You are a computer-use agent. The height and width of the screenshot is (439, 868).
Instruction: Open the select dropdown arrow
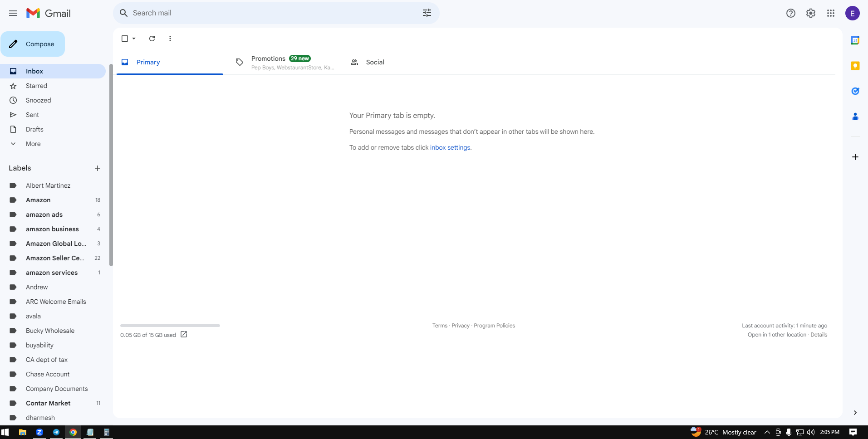click(134, 39)
